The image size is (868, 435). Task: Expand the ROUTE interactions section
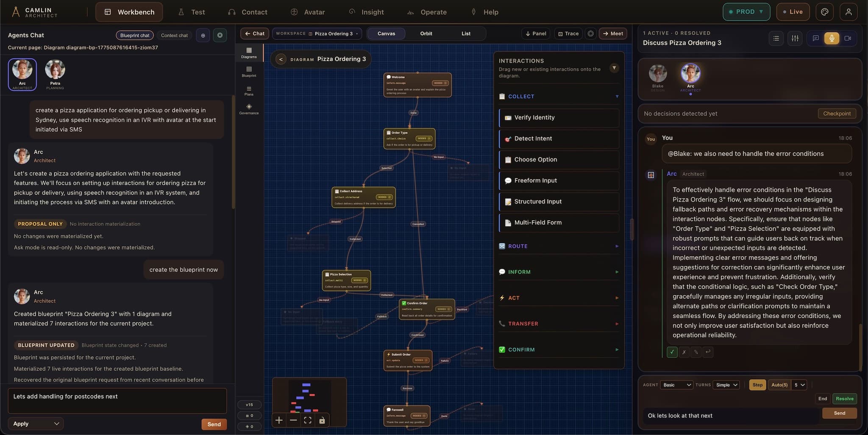coord(559,246)
